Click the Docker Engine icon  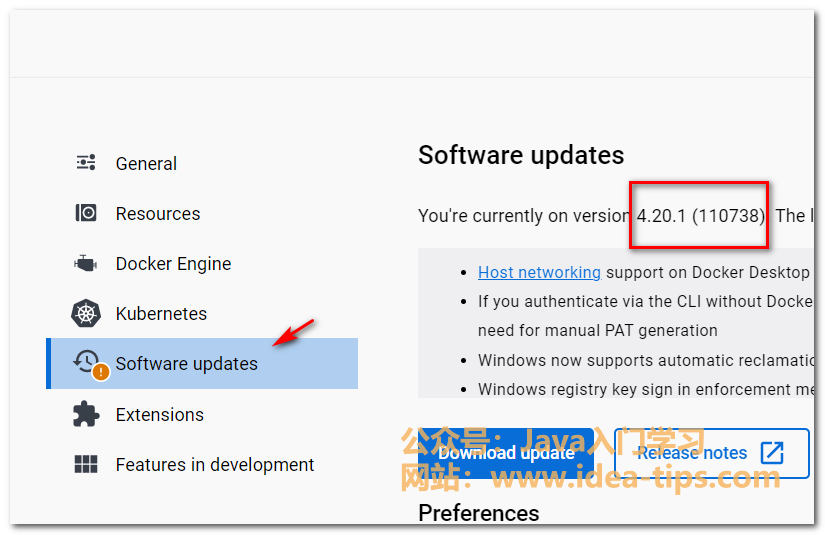(x=85, y=263)
